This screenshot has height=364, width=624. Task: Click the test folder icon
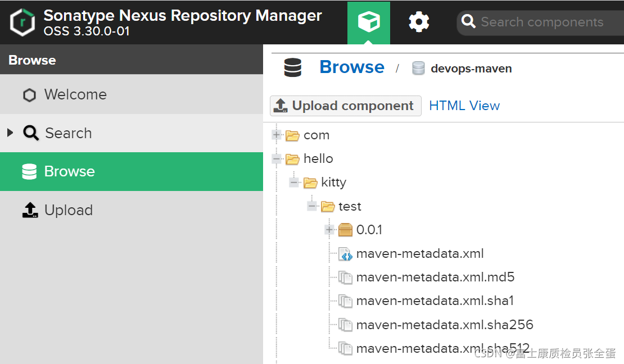pos(328,207)
